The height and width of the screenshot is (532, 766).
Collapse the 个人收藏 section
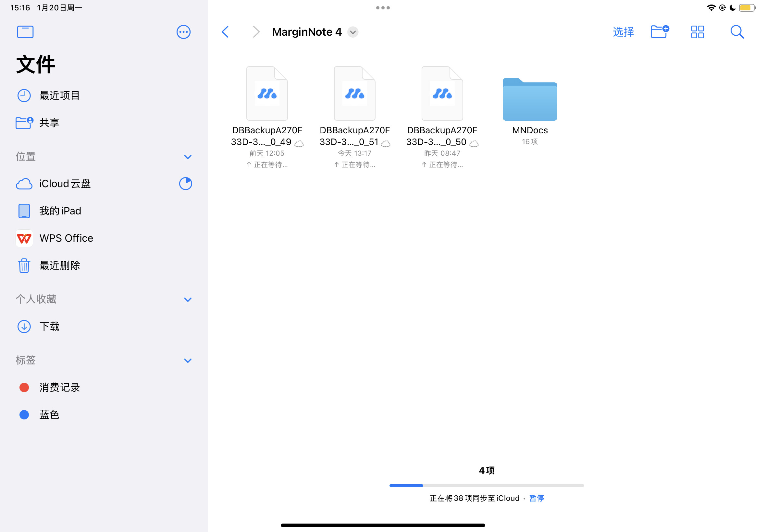188,299
